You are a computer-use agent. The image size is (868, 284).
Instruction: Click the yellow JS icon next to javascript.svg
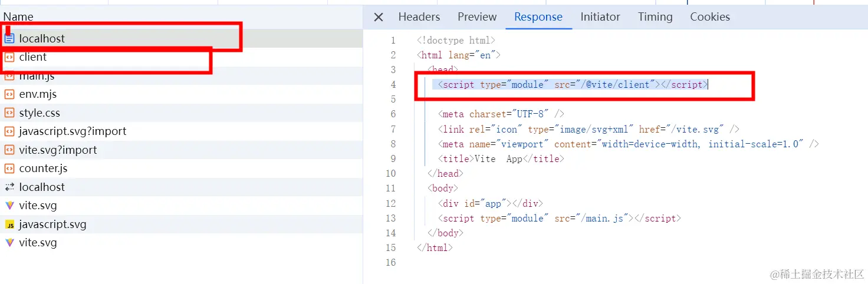(9, 224)
